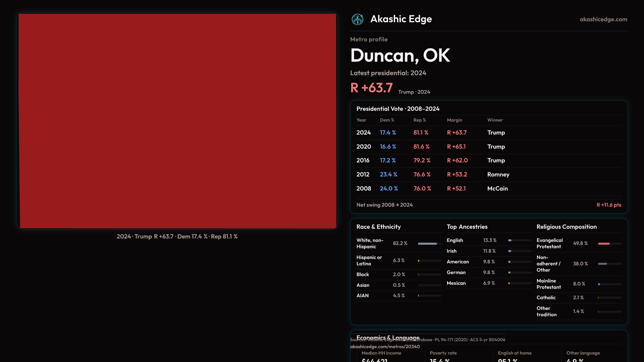Image resolution: width=644 pixels, height=362 pixels.
Task: Click the 2016 election year row
Action: coord(363,161)
